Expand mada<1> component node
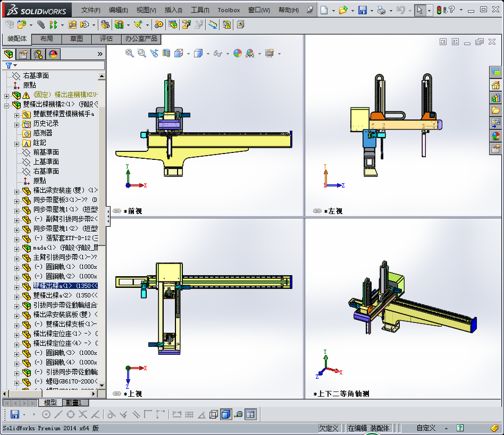 16,249
